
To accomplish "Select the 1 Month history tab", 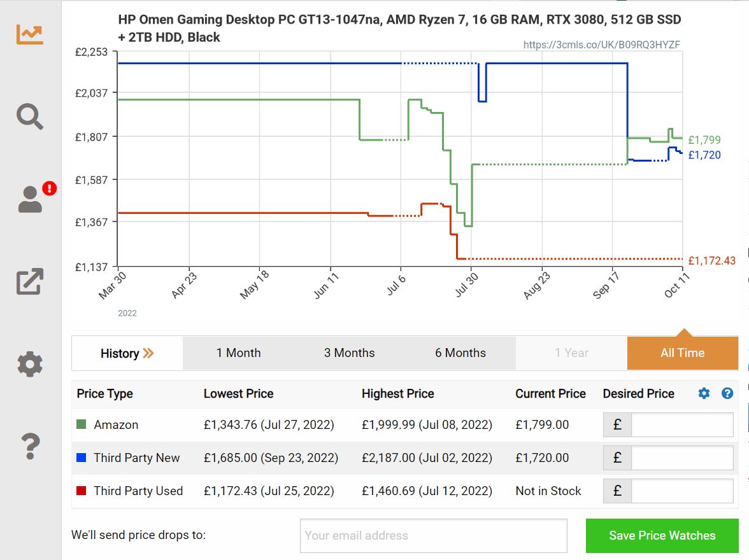I will (x=238, y=353).
